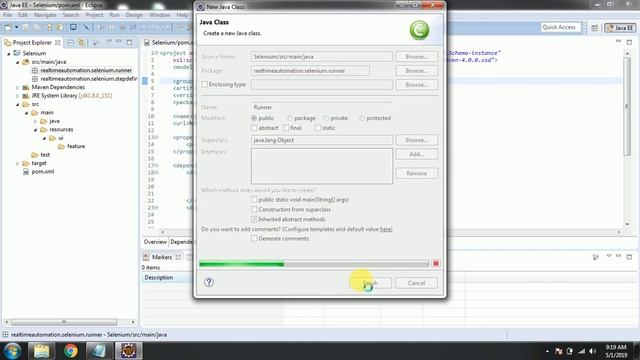Click the Cancel button in New Java Class

tap(416, 283)
